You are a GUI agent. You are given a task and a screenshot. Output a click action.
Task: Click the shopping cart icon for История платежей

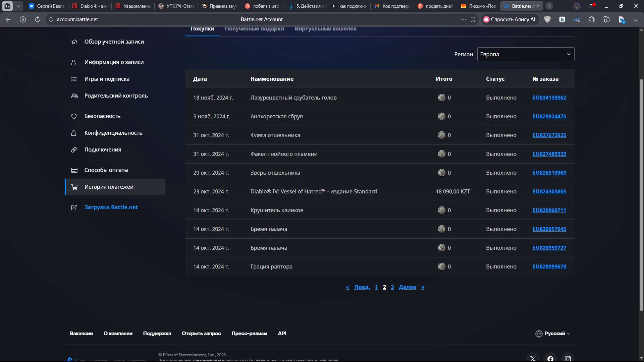coord(74,187)
